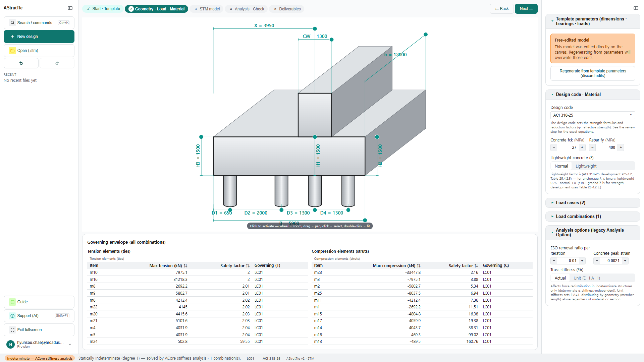Select Normal concrete weight
This screenshot has width=644, height=362.
561,166
